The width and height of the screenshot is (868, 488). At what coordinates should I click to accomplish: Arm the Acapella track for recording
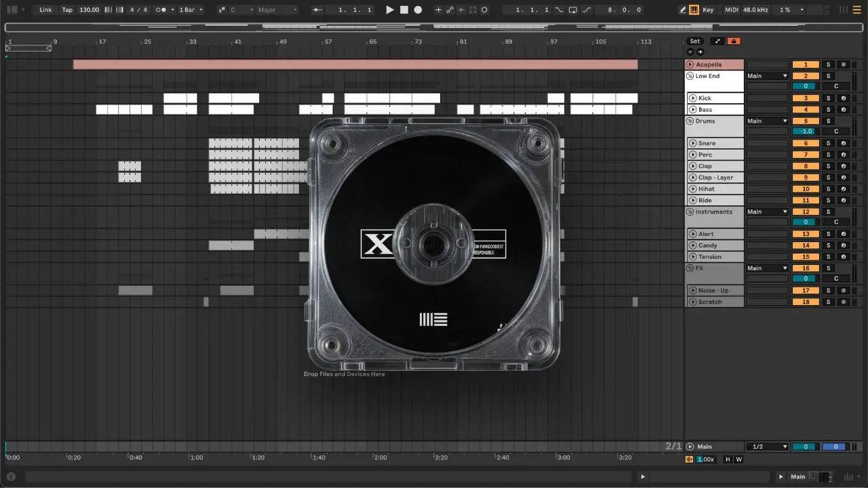point(843,64)
